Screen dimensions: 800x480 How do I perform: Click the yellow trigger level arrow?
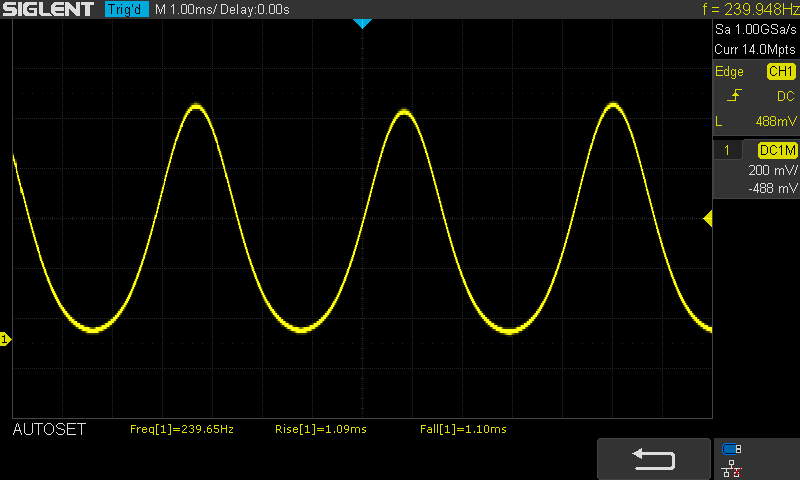pos(708,219)
